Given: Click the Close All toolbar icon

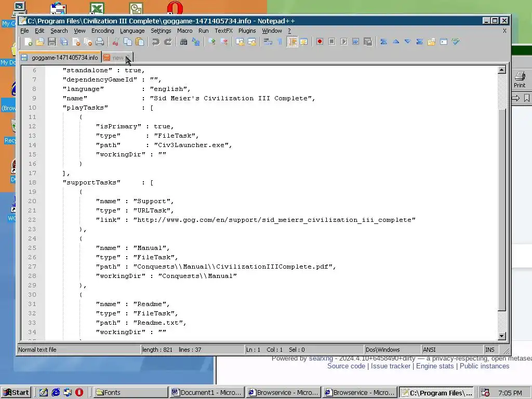Looking at the screenshot, I should (x=88, y=42).
